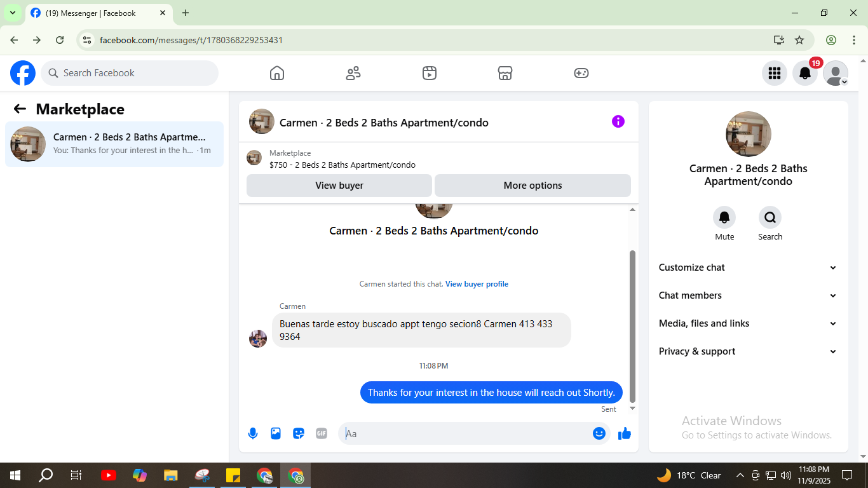The image size is (868, 488).
Task: Expand Chat members section
Action: click(x=748, y=295)
